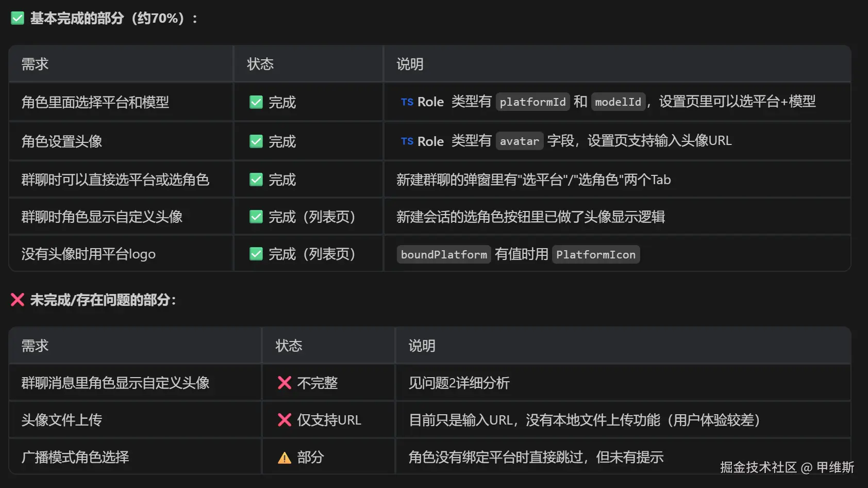Select the PlatformIcon code chip
This screenshot has width=868, height=488.
(595, 254)
